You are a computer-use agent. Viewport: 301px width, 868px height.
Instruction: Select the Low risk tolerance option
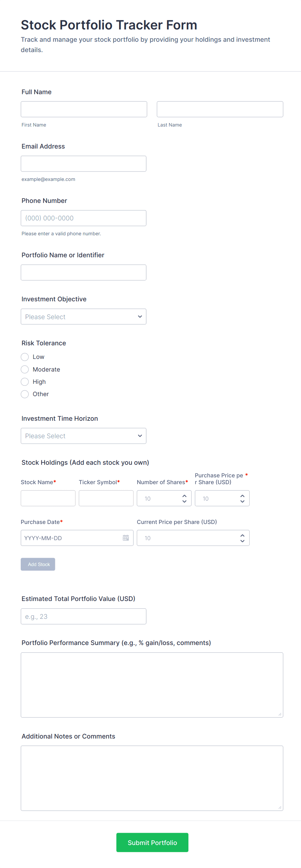25,357
